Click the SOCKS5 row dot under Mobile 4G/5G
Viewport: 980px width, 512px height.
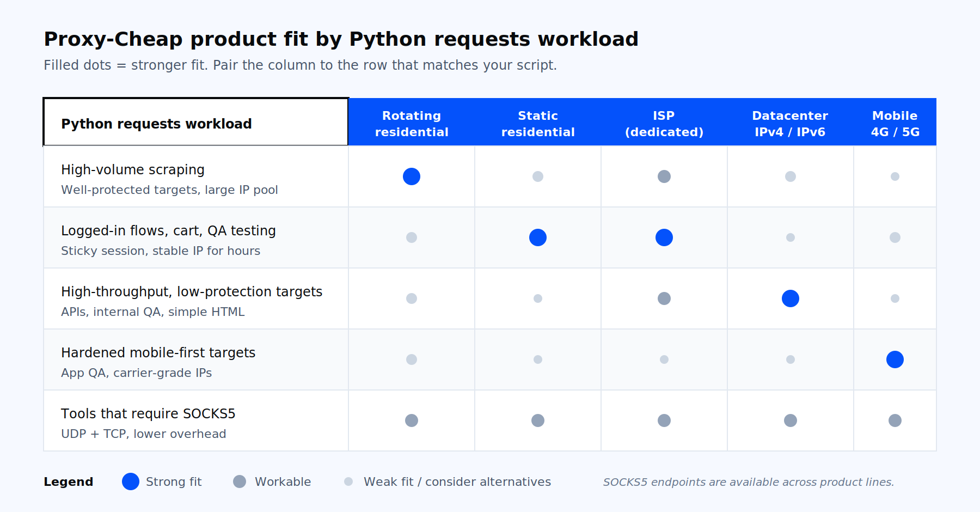click(x=895, y=420)
